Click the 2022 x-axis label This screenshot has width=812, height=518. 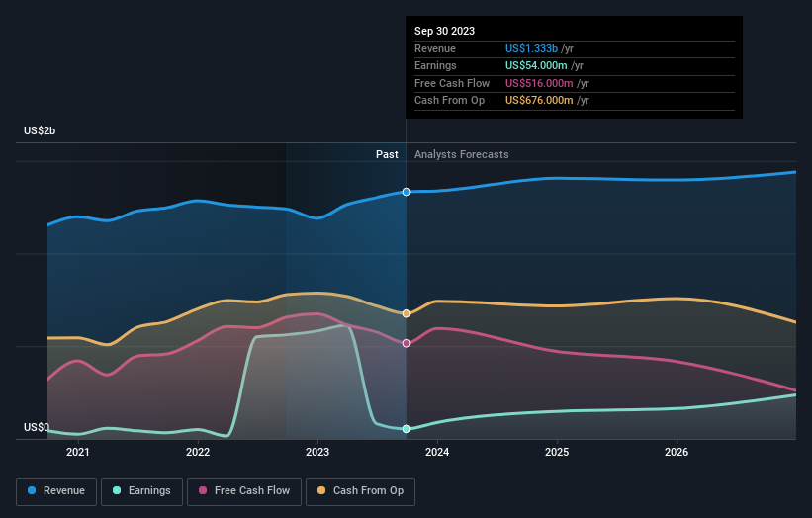[x=198, y=452]
